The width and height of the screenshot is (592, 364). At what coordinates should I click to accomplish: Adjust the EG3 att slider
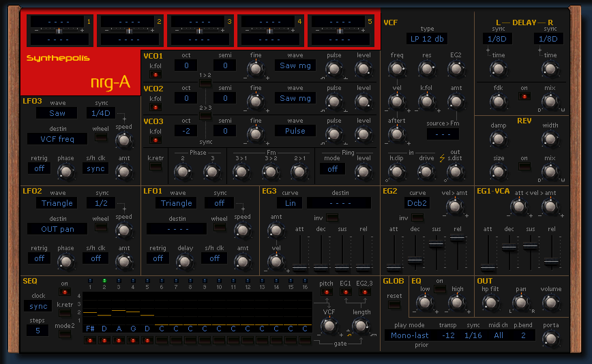(300, 268)
